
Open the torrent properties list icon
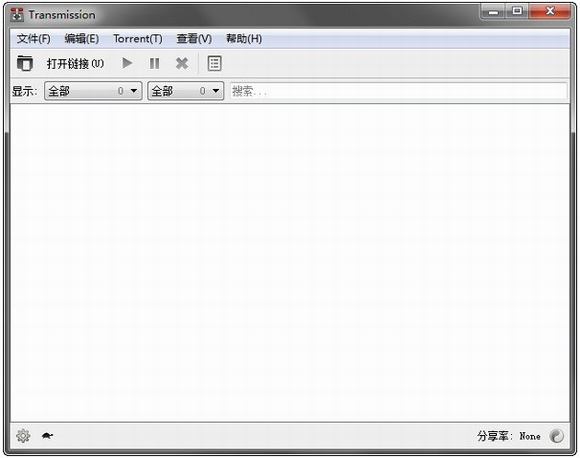pyautogui.click(x=215, y=64)
